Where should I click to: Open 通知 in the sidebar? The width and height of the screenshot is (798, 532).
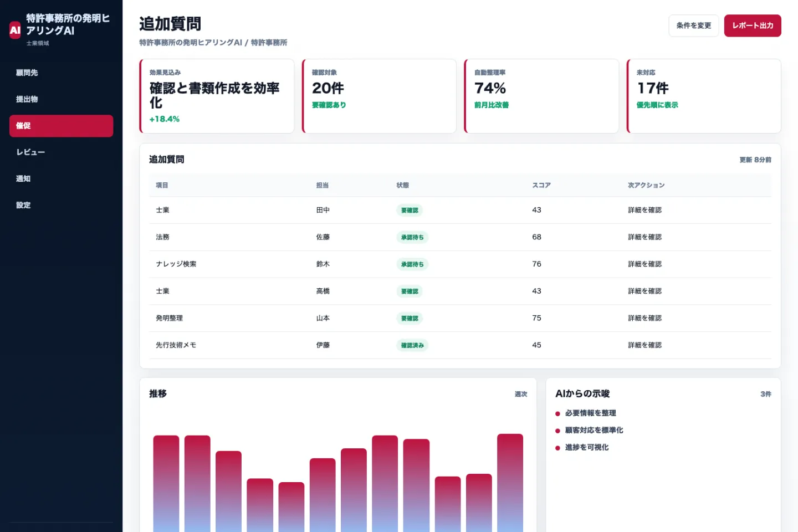(x=61, y=178)
